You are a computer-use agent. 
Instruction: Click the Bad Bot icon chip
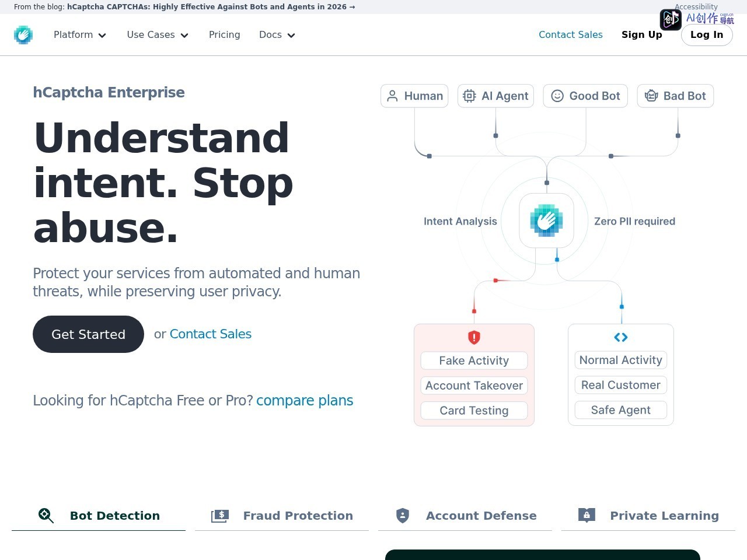tap(651, 96)
